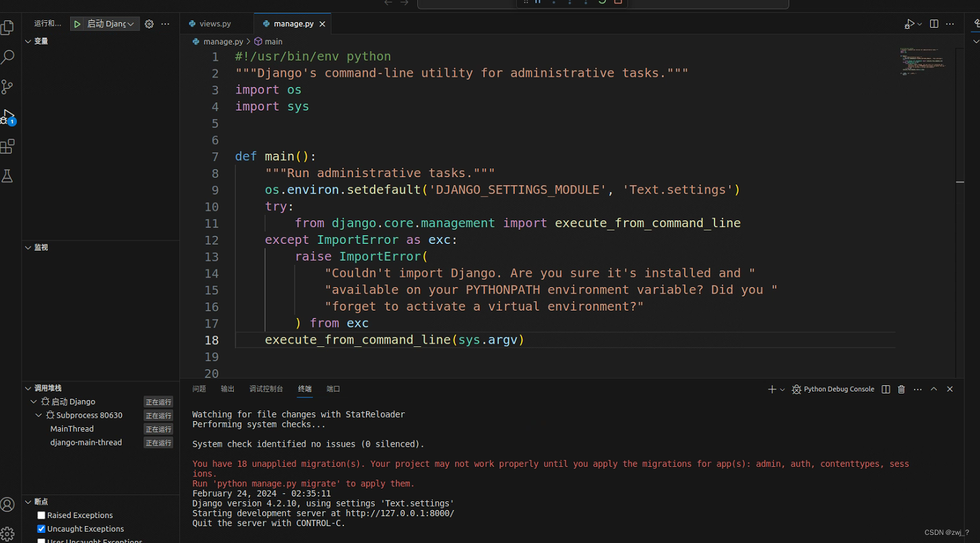Open terminal panel more actions ellipsis
This screenshot has height=543, width=980.
click(x=917, y=389)
